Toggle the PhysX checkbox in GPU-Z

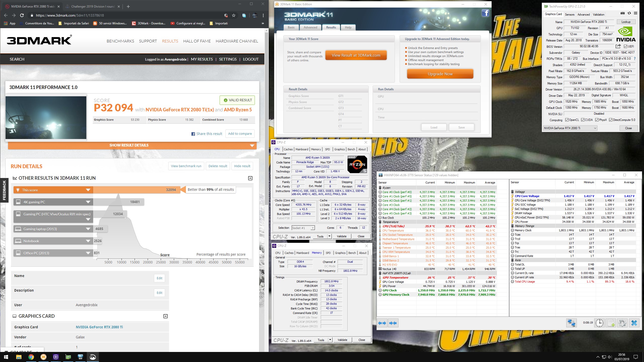coord(597,120)
